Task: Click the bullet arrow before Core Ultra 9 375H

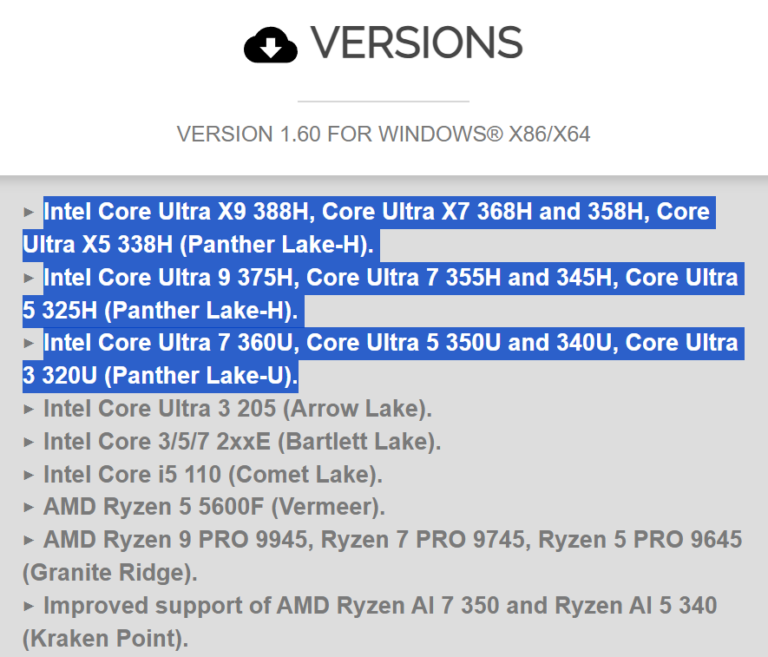Action: (29, 278)
